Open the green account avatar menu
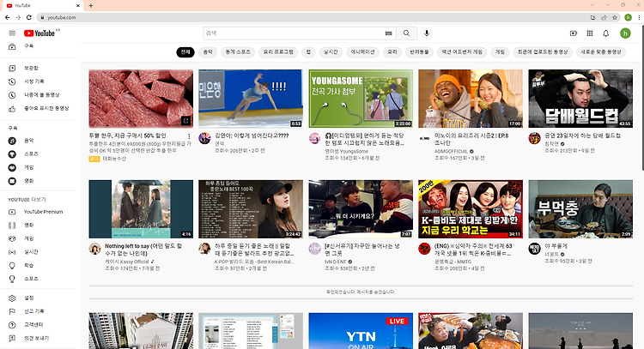644x349 pixels. pyautogui.click(x=625, y=33)
